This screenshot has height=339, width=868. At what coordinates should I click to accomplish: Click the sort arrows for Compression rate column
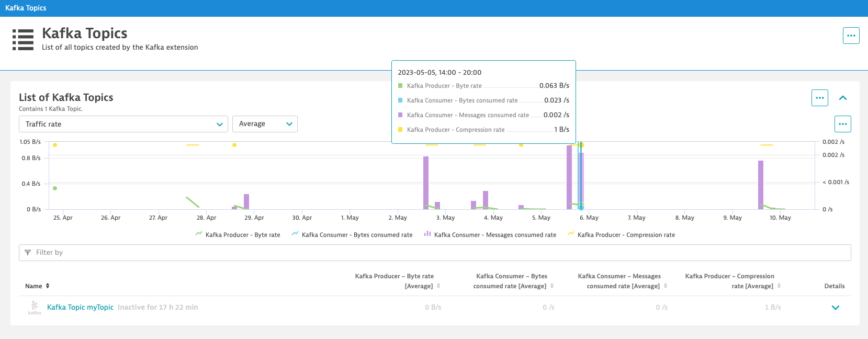click(779, 286)
